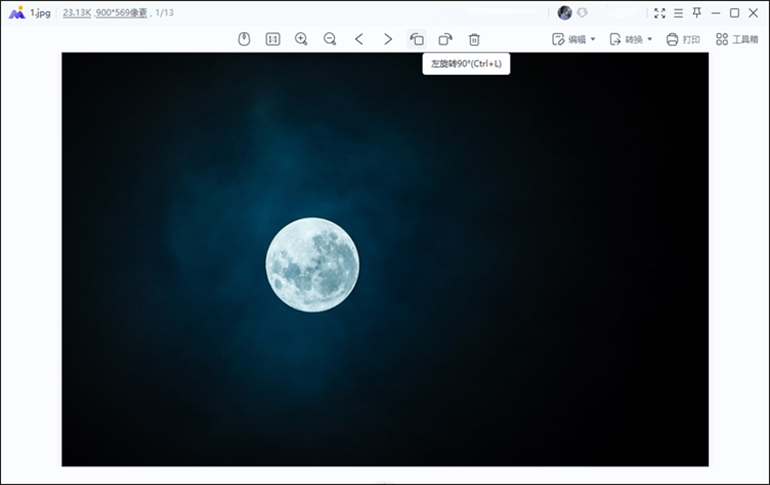Viewport: 770px width, 485px height.
Task: Delete the current image with trash icon
Action: coord(475,39)
